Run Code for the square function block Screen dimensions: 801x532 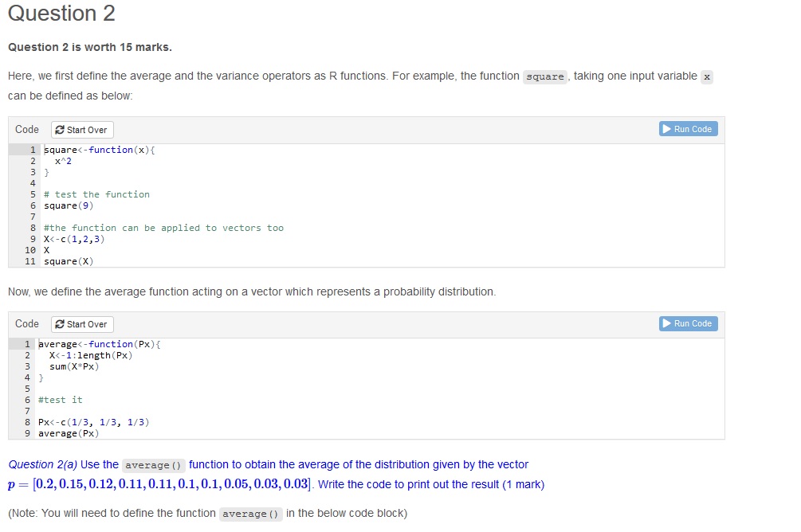click(x=688, y=129)
